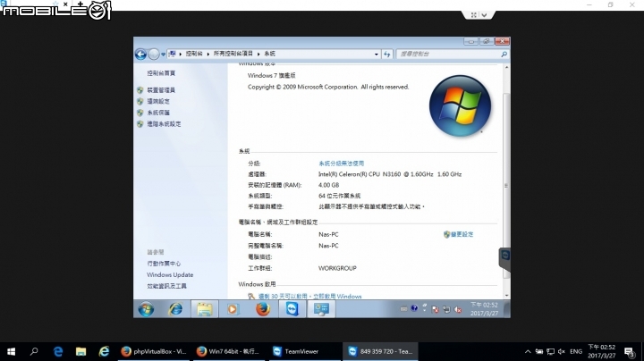Image resolution: width=644 pixels, height=361 pixels.
Task: Focus the 搜尋控制台 search field
Action: [448, 55]
